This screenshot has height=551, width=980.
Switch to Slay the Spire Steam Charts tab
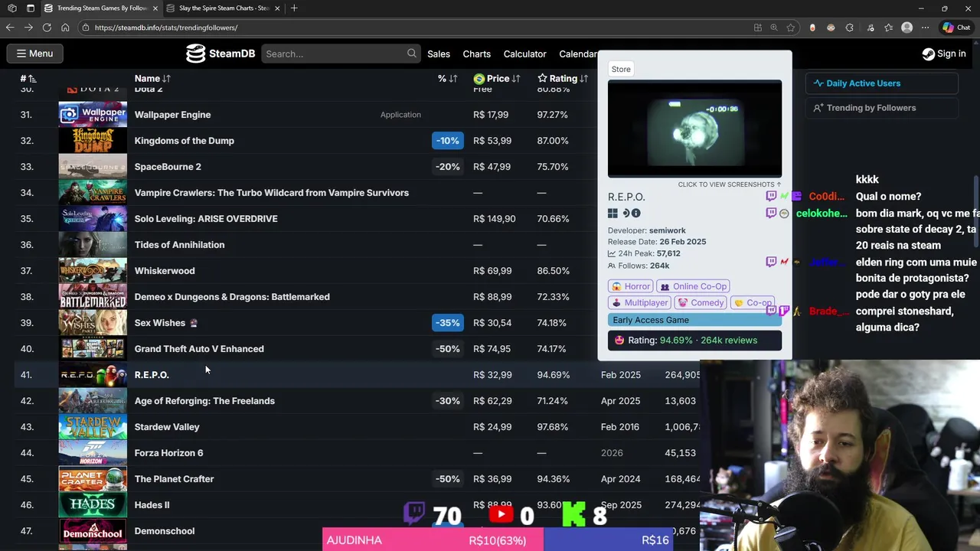[223, 8]
